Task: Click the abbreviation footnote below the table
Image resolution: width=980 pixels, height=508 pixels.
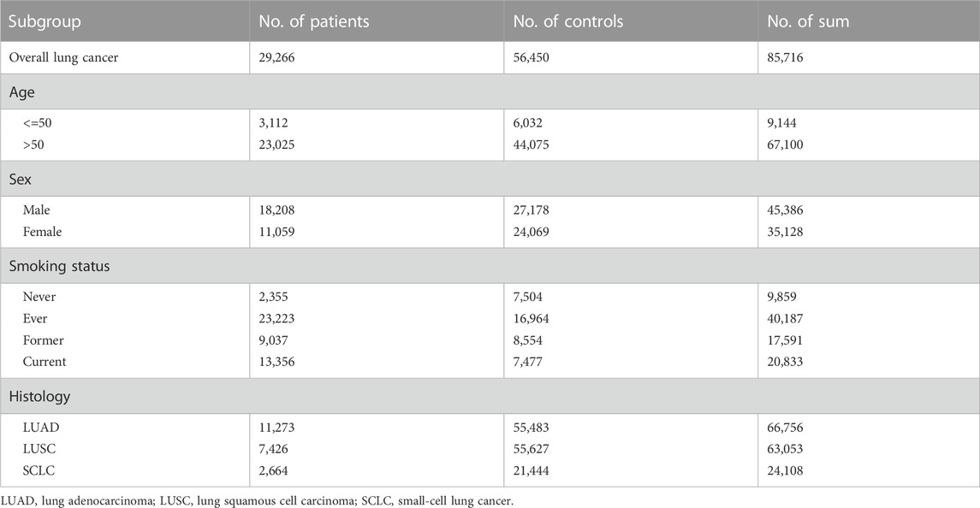Action: pyautogui.click(x=258, y=500)
